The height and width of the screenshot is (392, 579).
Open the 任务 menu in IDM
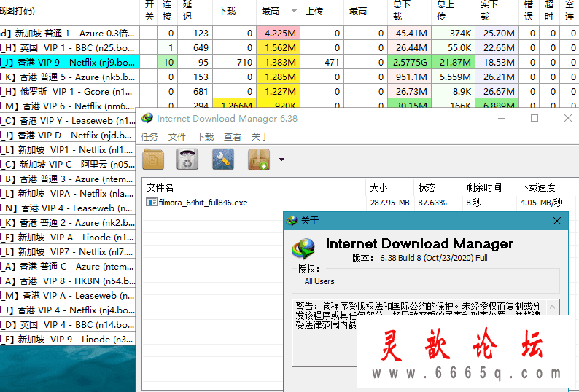pyautogui.click(x=149, y=137)
